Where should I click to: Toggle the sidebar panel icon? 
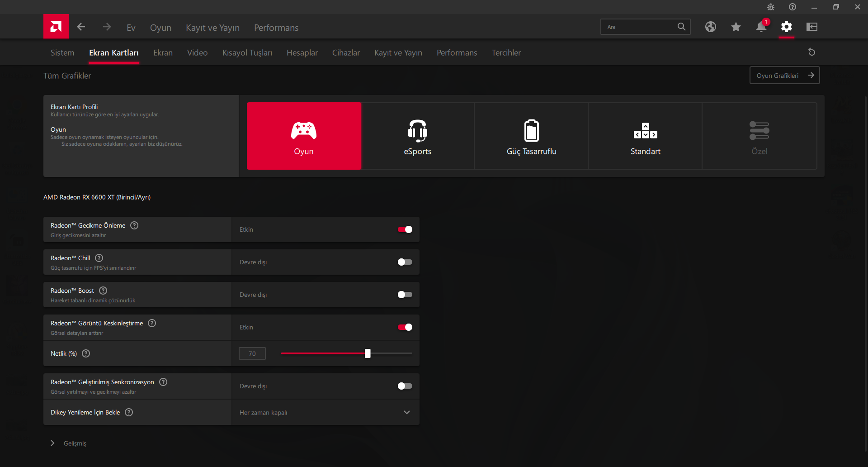click(x=812, y=27)
